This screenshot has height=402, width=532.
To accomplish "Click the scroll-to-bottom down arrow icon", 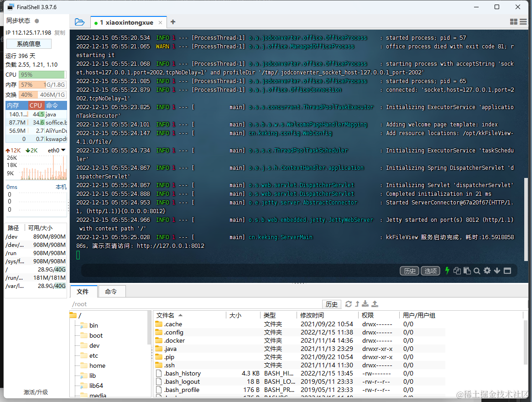I will 497,271.
